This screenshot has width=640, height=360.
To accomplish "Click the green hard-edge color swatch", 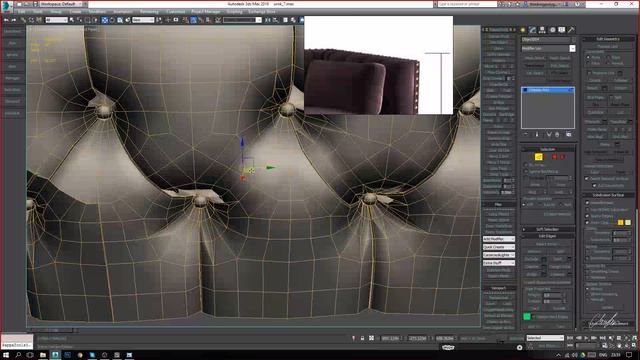I will 527,316.
